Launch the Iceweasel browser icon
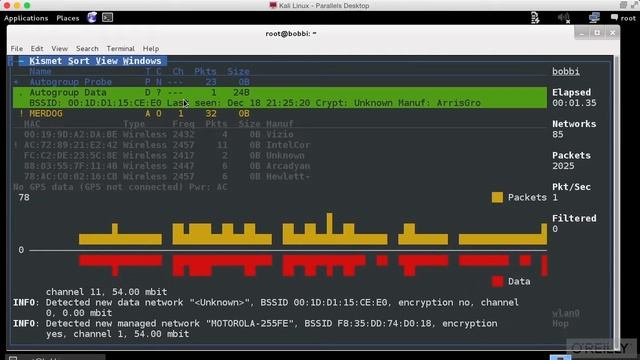 click(92, 18)
